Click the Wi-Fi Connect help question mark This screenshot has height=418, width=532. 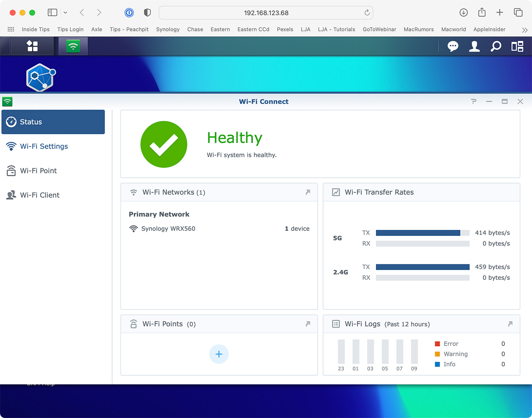point(473,101)
